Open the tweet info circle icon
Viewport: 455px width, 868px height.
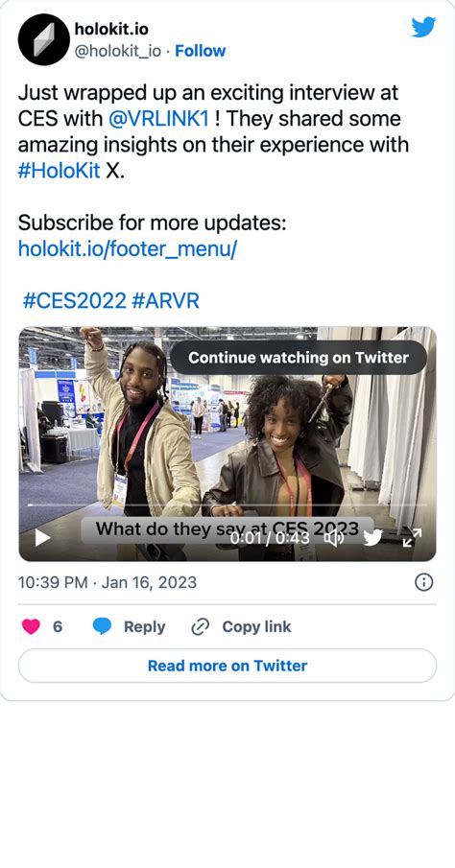click(423, 582)
